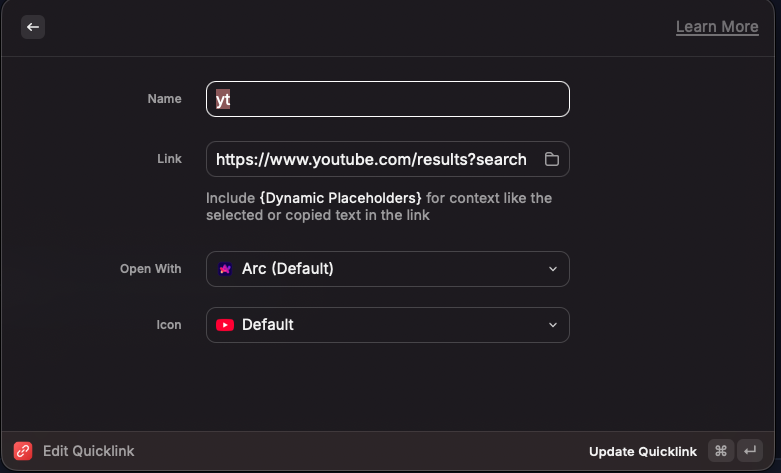The height and width of the screenshot is (473, 781).
Task: Click the Open With label
Action: [150, 269]
